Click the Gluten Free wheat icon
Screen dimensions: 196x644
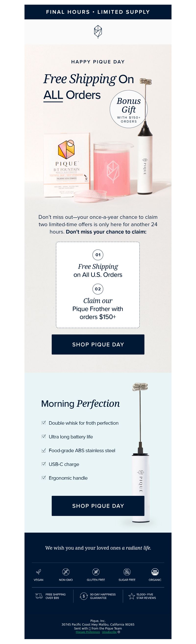pos(96,572)
